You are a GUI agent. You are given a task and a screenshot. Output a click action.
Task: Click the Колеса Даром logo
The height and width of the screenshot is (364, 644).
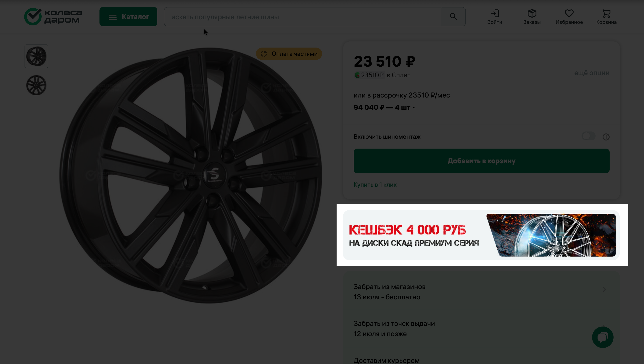53,16
